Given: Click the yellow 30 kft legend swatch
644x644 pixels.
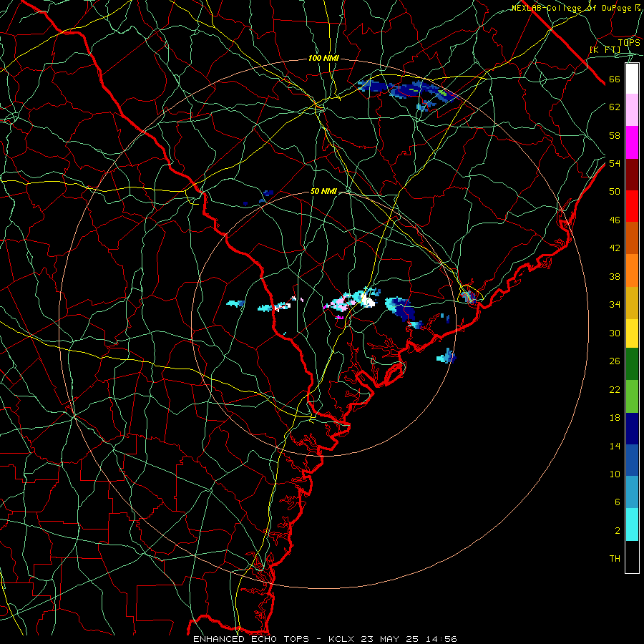Looking at the screenshot, I should pyautogui.click(x=632, y=333).
